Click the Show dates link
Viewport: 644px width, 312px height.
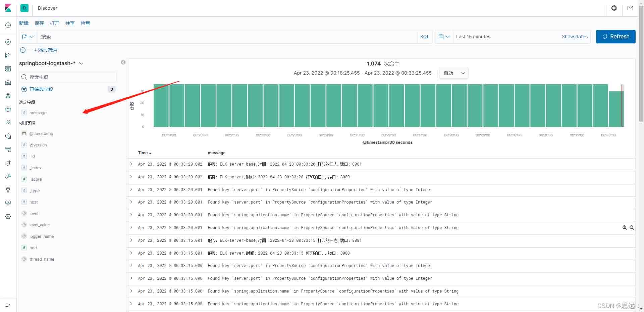574,37
